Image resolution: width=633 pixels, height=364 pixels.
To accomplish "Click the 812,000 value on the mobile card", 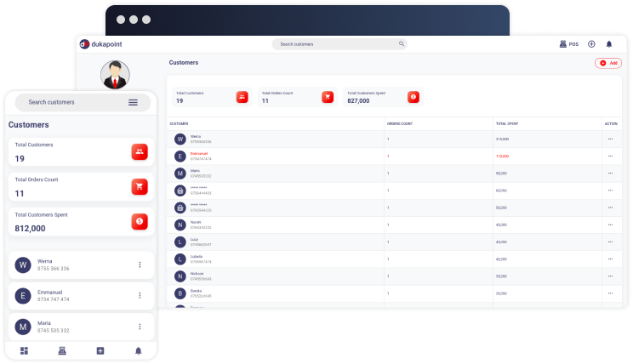I will (31, 229).
